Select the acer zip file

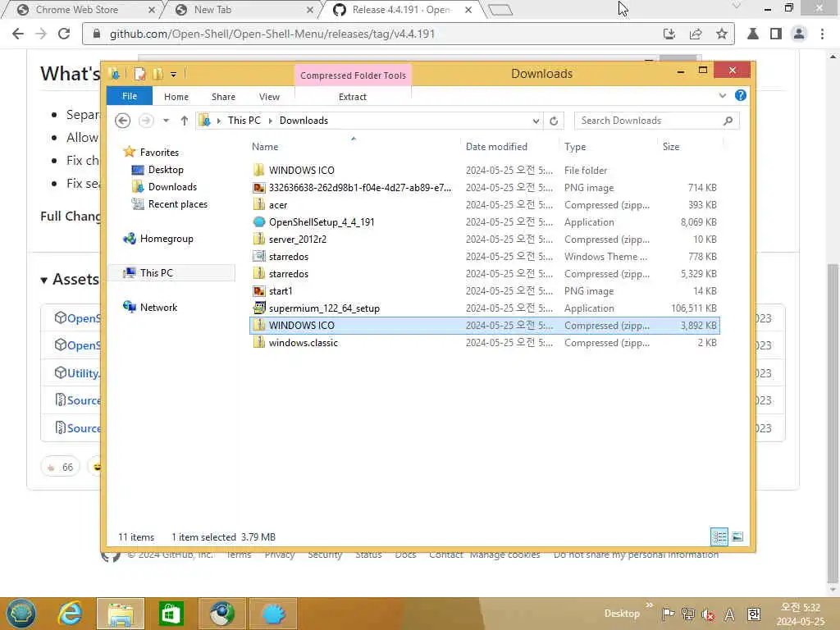[x=484, y=204]
